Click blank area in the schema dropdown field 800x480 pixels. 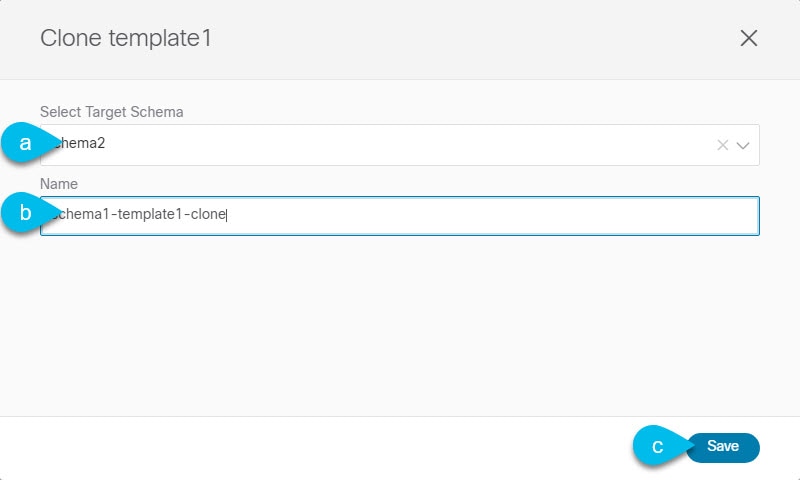pyautogui.click(x=408, y=145)
